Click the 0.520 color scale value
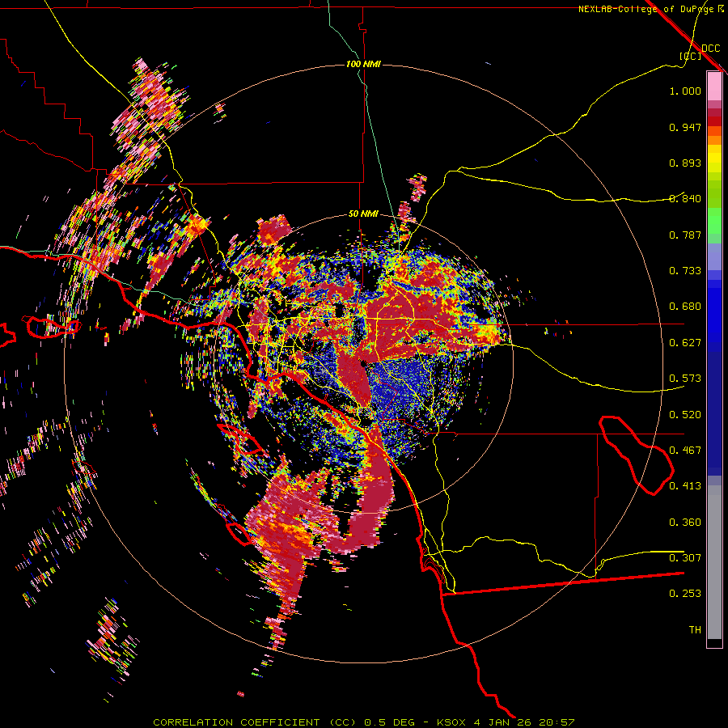The width and height of the screenshot is (728, 728). click(x=685, y=415)
